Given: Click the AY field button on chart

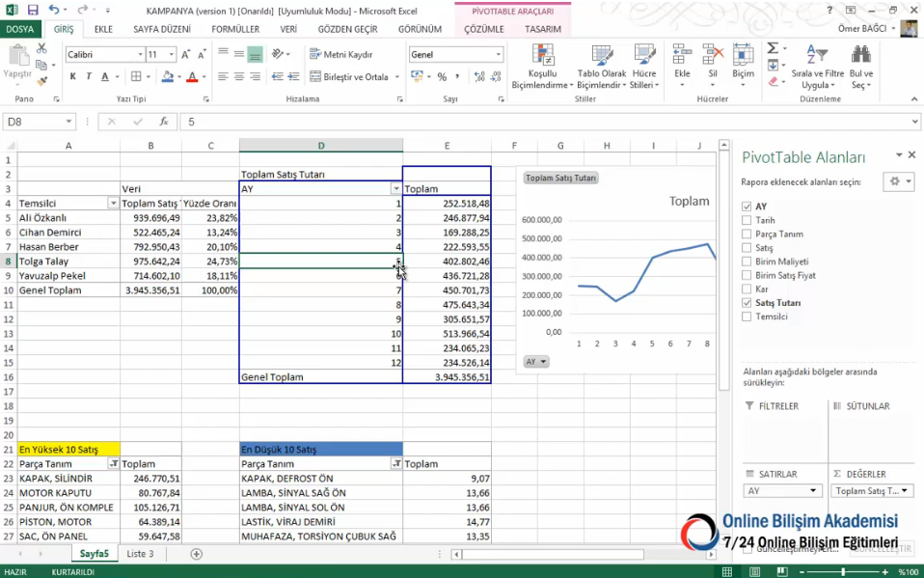Looking at the screenshot, I should pyautogui.click(x=536, y=362).
